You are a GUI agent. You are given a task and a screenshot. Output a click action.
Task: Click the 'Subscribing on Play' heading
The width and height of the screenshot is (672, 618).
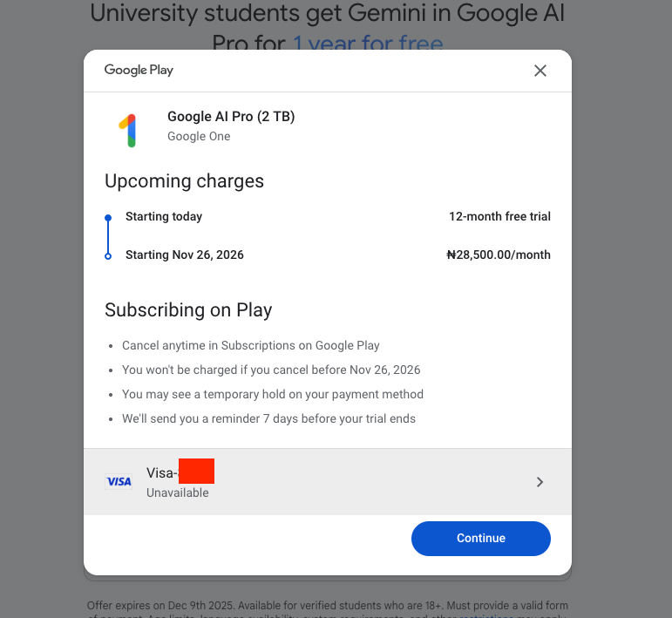188,309
